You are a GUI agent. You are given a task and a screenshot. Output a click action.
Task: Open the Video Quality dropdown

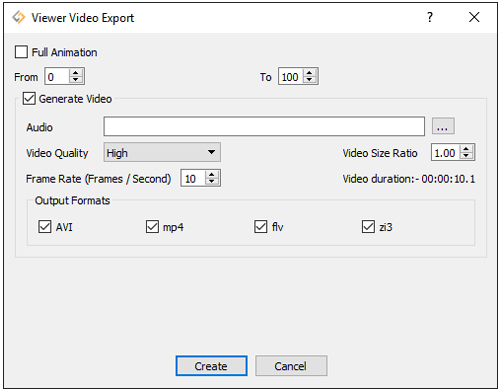(162, 152)
